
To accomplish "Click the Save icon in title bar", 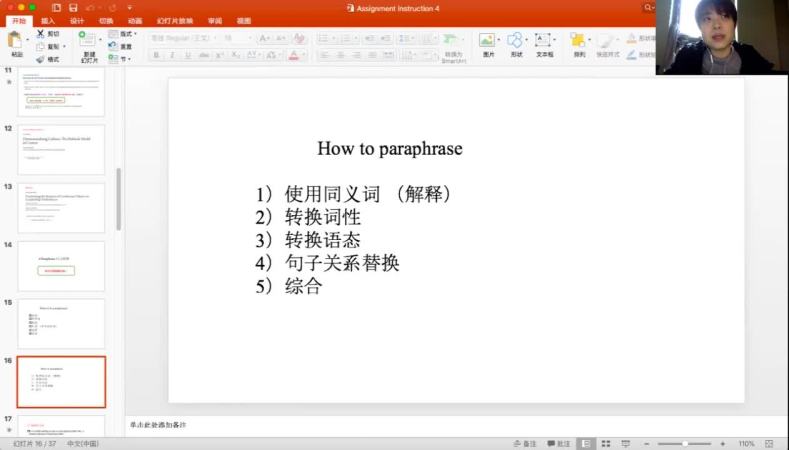I will [x=73, y=8].
